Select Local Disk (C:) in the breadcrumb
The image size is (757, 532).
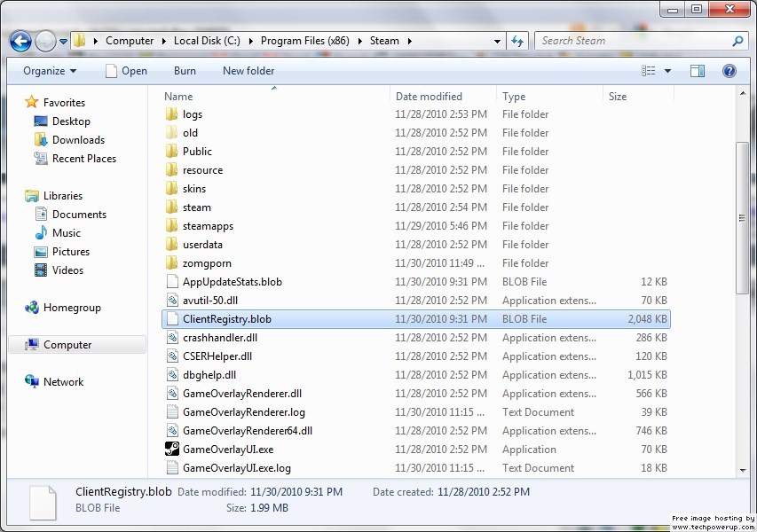pyautogui.click(x=207, y=41)
